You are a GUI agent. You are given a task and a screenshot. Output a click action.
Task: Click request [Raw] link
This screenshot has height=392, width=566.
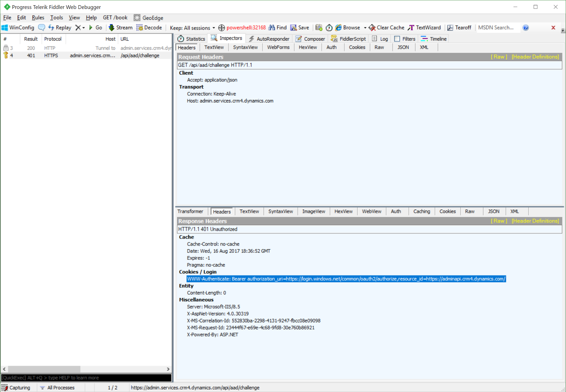tap(499, 57)
